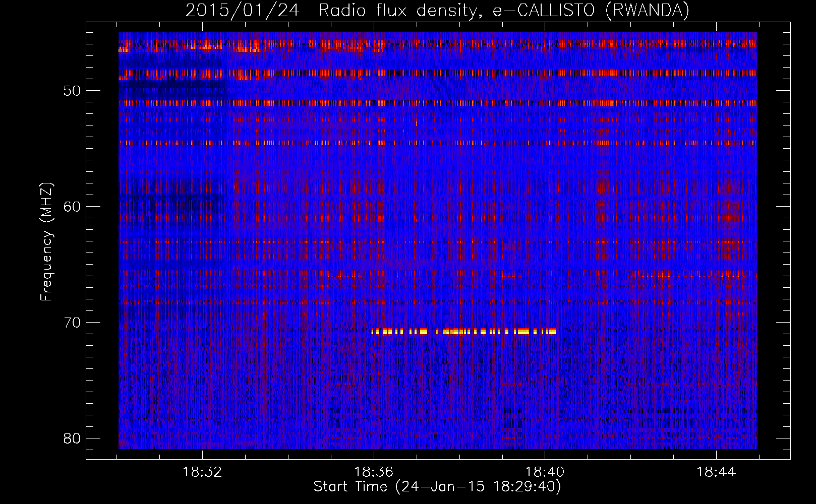
Task: Click the 70 frequency tick label
Action: pyautogui.click(x=72, y=323)
